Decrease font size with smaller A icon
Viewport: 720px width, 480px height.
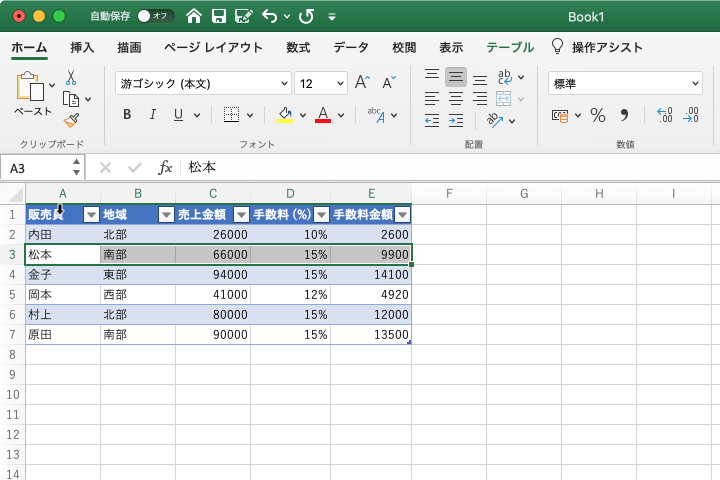tap(388, 83)
